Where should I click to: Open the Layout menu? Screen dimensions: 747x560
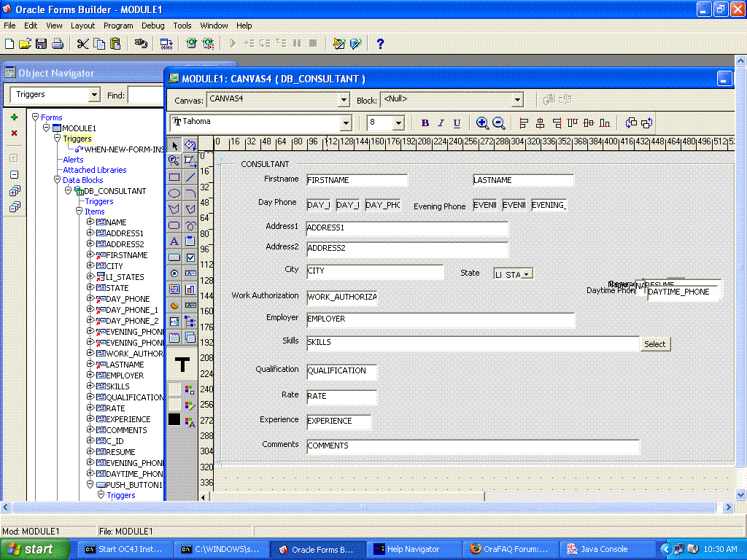pos(83,26)
